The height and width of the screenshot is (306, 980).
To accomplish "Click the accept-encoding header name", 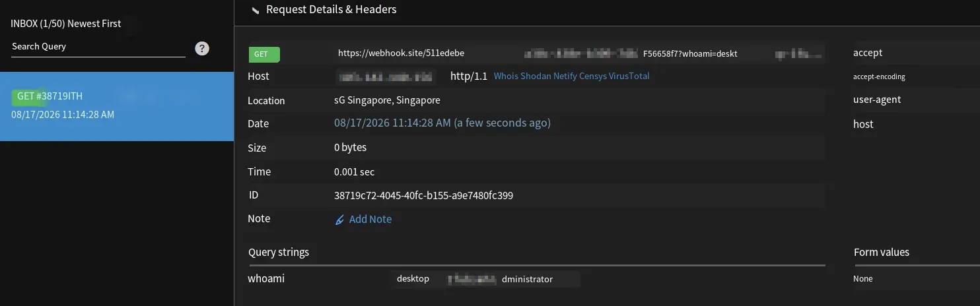I will pos(879,76).
